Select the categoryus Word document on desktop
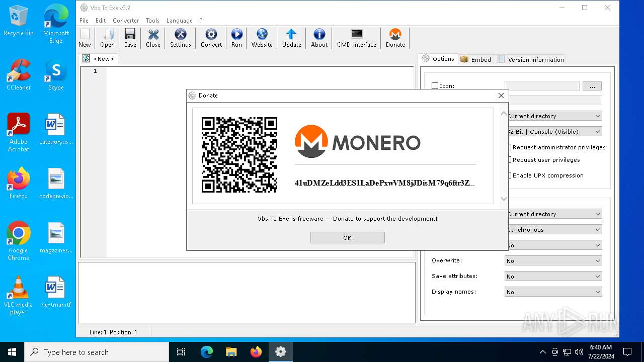This screenshot has height=362, width=644. pyautogui.click(x=56, y=129)
